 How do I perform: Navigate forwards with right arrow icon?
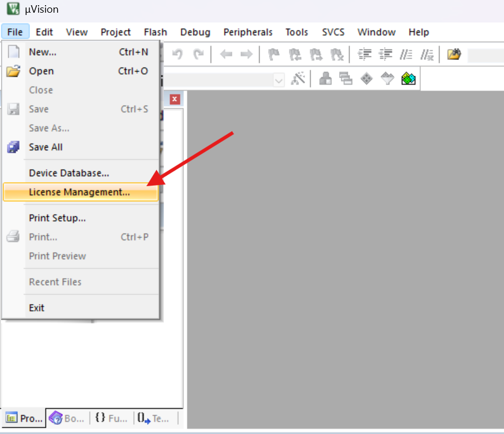[x=247, y=54]
